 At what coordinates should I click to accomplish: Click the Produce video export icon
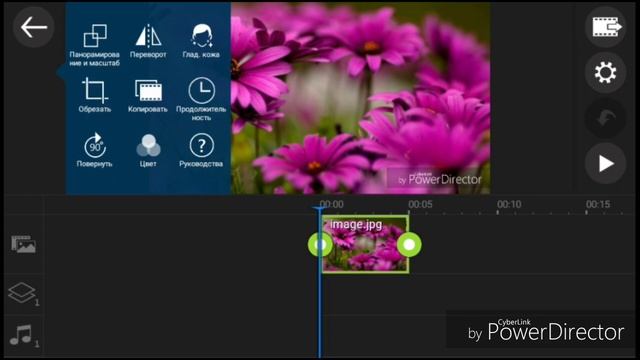(606, 27)
